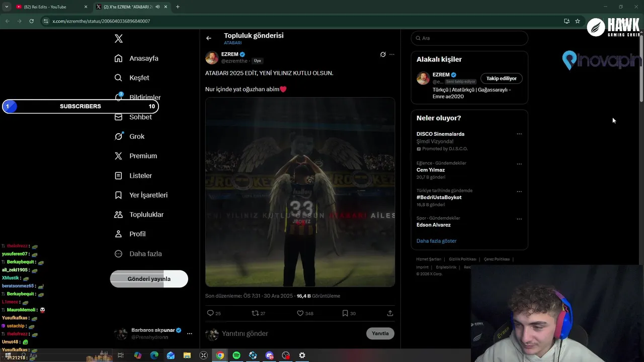Screen dimensions: 644x362
Task: Open Spotify from taskbar
Action: tap(236, 355)
